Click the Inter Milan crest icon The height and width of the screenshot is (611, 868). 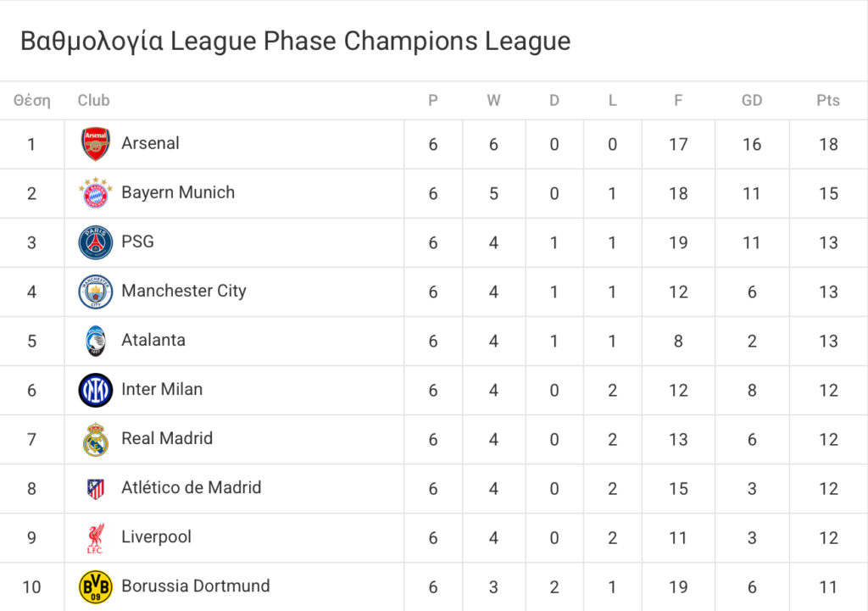coord(96,390)
